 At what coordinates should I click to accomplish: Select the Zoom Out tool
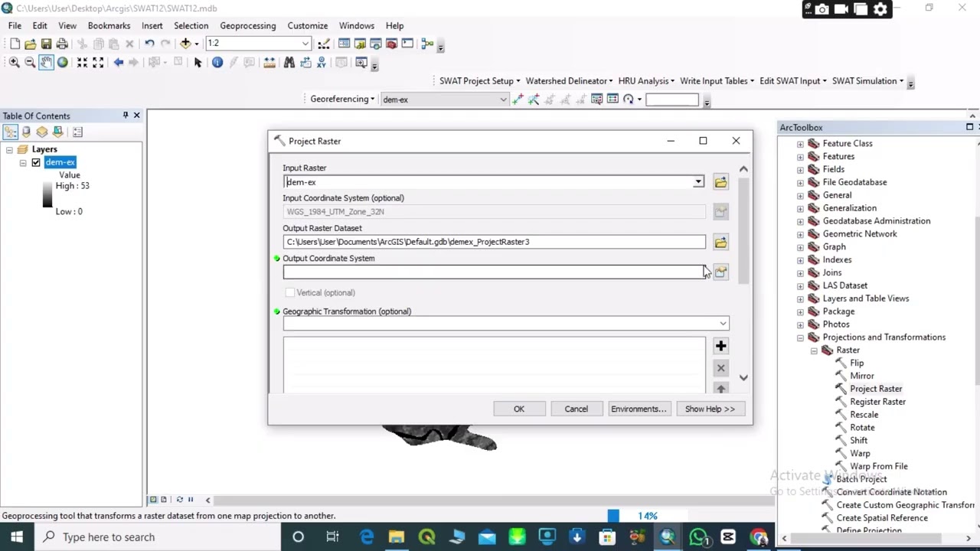point(30,63)
